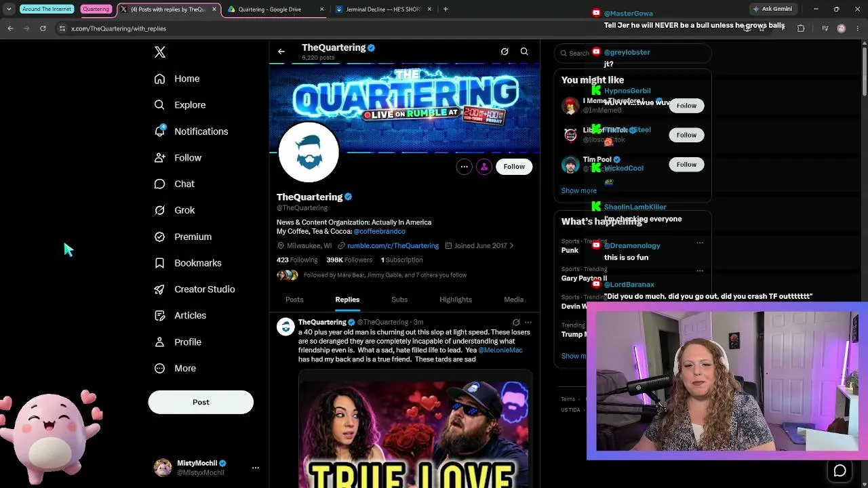The height and width of the screenshot is (488, 868).
Task: Click the Ask Gemini button
Action: point(772,9)
